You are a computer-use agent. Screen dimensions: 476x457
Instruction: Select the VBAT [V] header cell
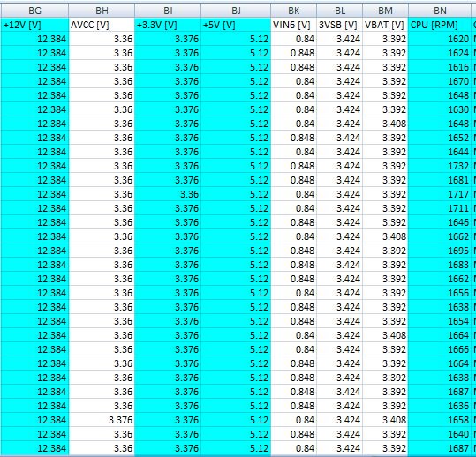pos(386,25)
